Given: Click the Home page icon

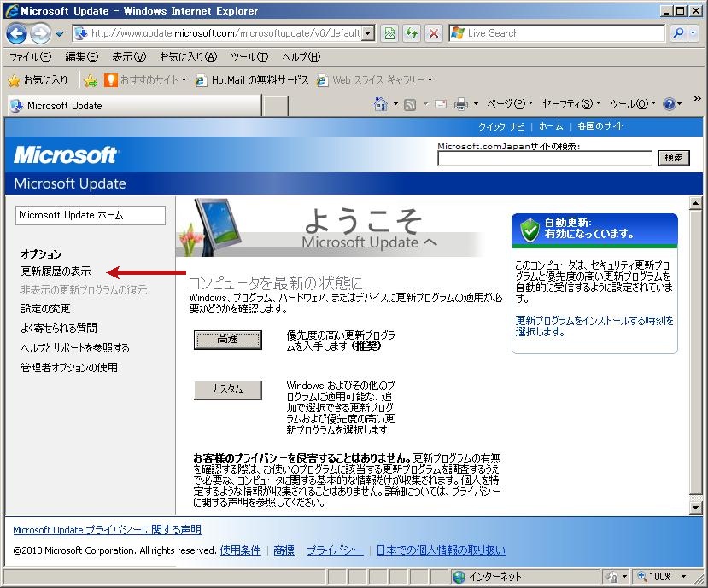Looking at the screenshot, I should tap(381, 104).
